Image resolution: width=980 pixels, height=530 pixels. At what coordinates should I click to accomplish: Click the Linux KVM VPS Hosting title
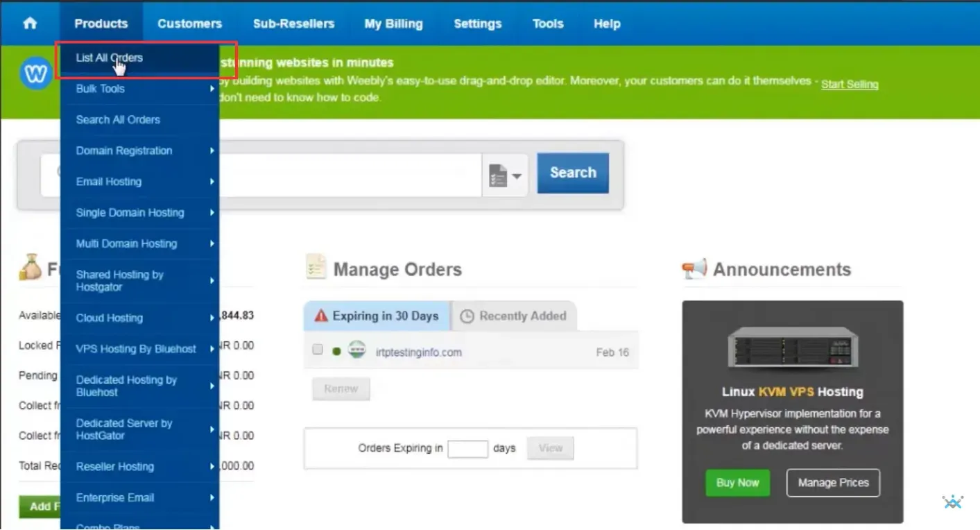(x=793, y=392)
